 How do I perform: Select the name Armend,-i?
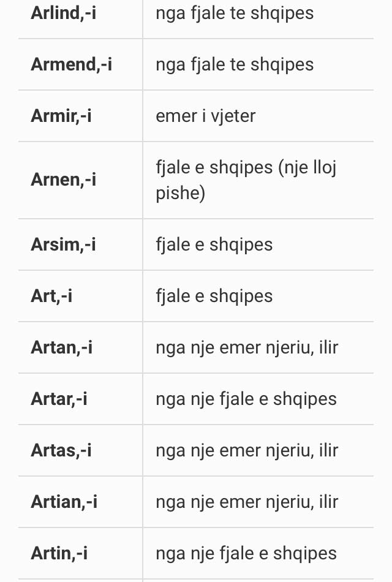click(71, 64)
